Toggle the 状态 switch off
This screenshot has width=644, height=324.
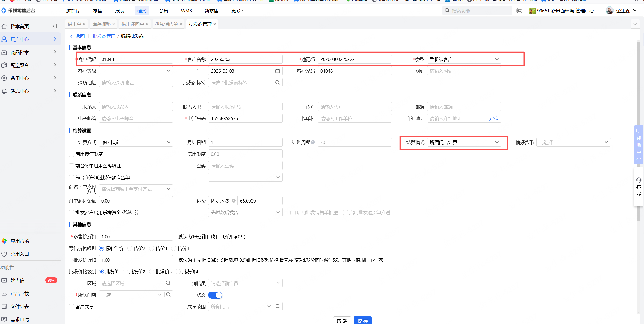[215, 295]
